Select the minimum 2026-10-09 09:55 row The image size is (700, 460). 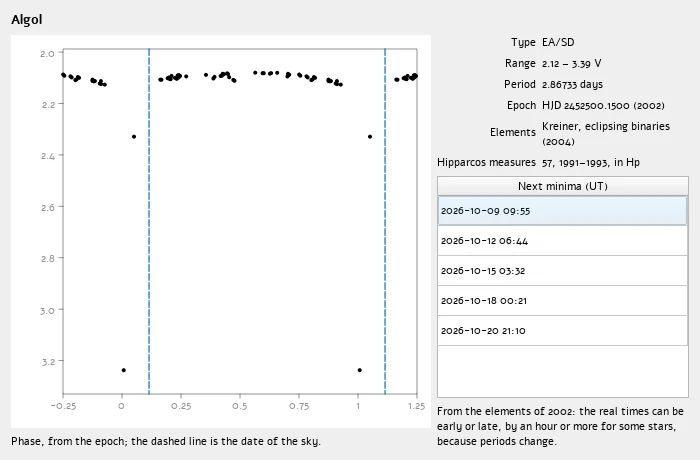pyautogui.click(x=562, y=211)
